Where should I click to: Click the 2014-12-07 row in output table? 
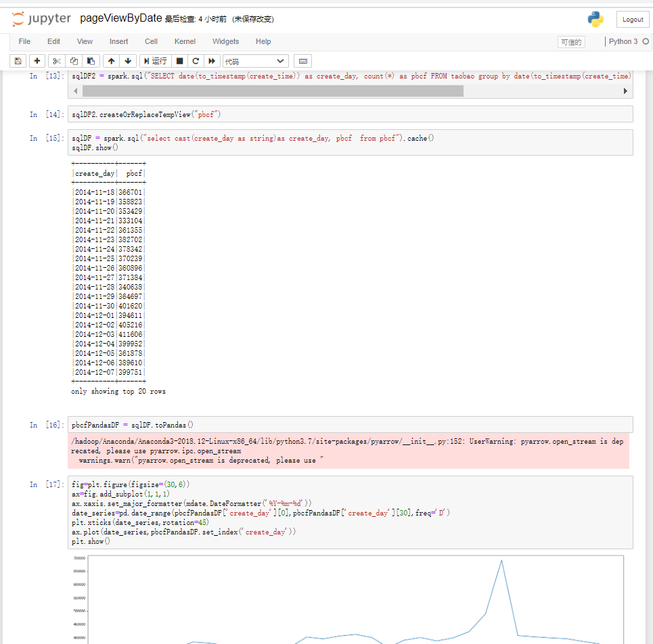[x=109, y=372]
